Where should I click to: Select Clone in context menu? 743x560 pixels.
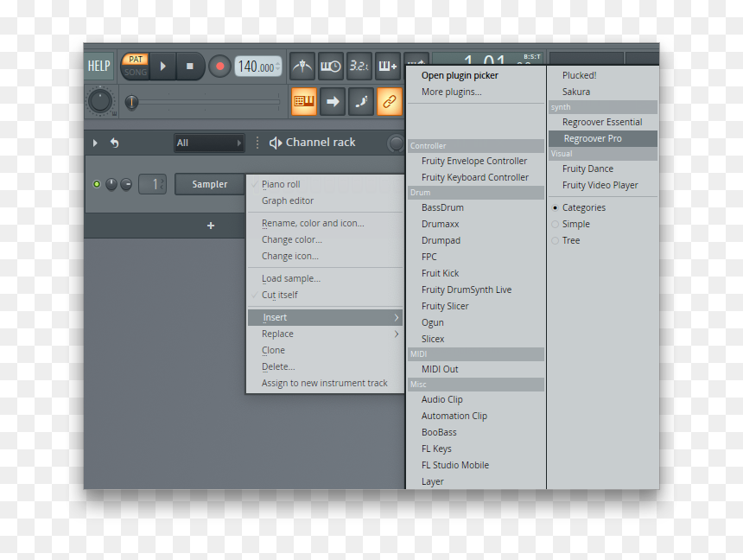(x=325, y=350)
